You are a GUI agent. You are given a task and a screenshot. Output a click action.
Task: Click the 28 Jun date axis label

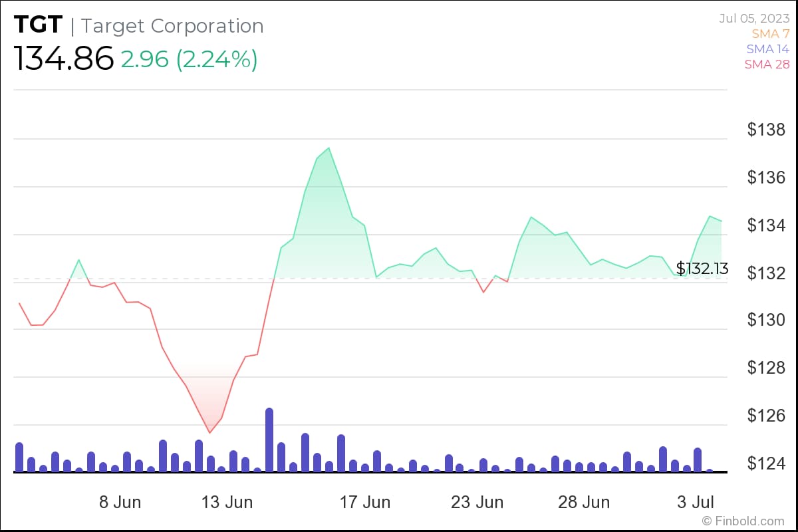pos(584,502)
